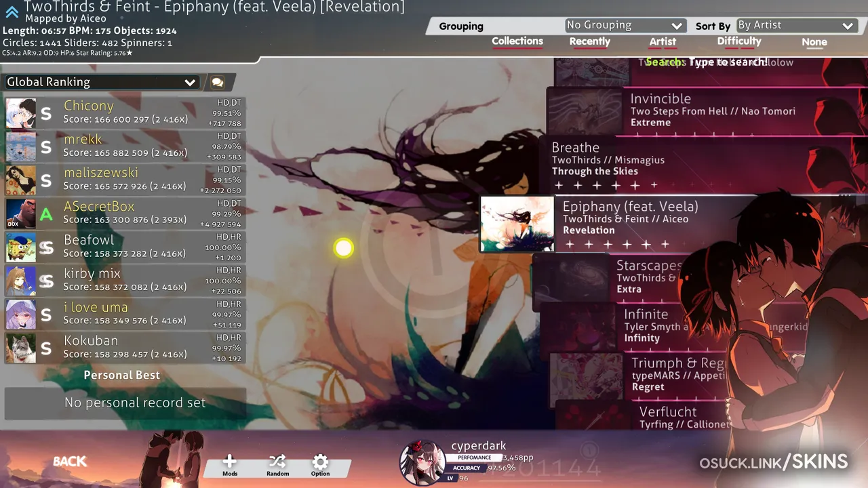Screen dimensions: 868x488
Task: Click the 97.56% accuracy value
Action: pos(502,468)
